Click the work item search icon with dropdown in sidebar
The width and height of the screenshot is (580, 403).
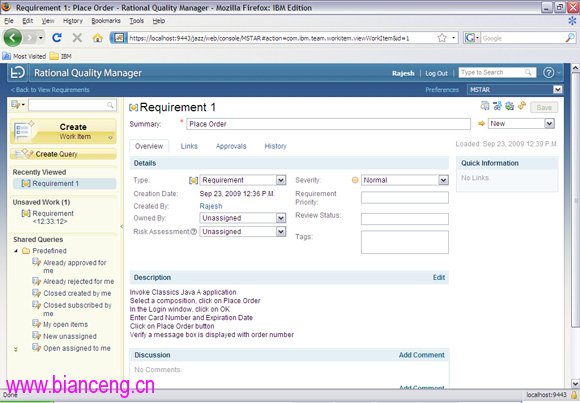pyautogui.click(x=18, y=105)
